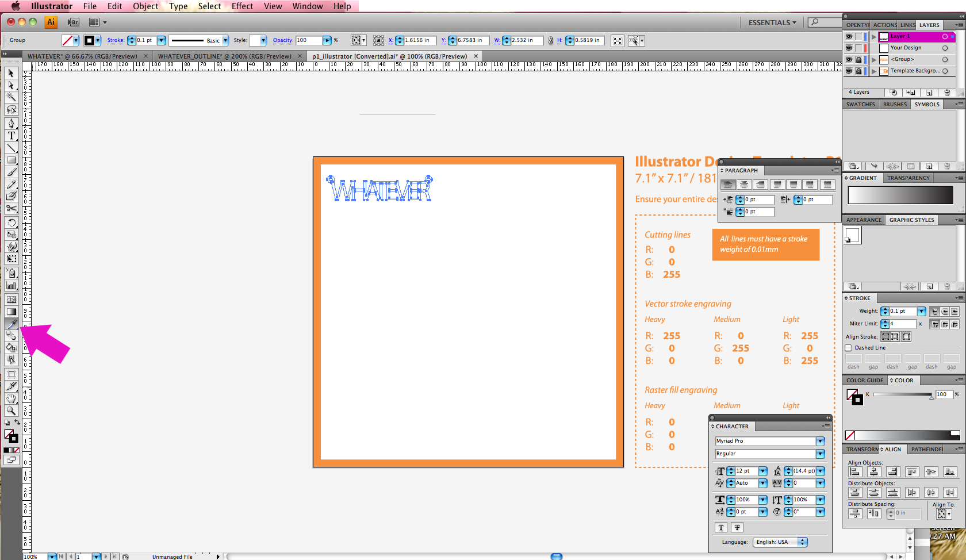Switch to WHATEVER_OUTLINE document tab

[224, 56]
